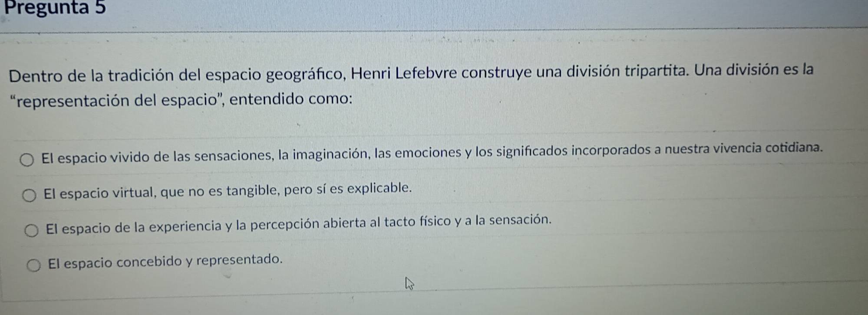The width and height of the screenshot is (868, 315).
Task: Click the answer text 'El espacio concebido y representado.'
Action: pyautogui.click(x=165, y=262)
